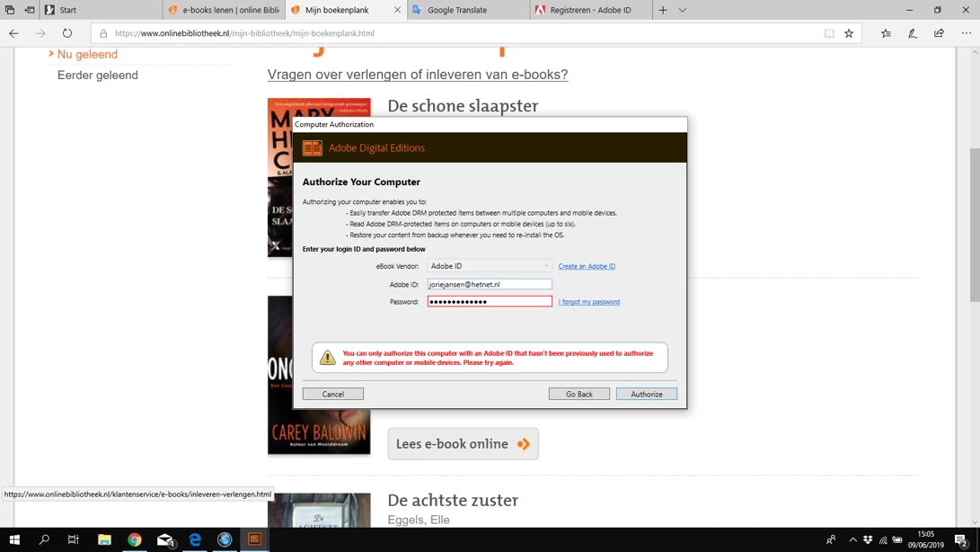Click into the Password field
Screen dimensions: 980x552
coord(490,302)
